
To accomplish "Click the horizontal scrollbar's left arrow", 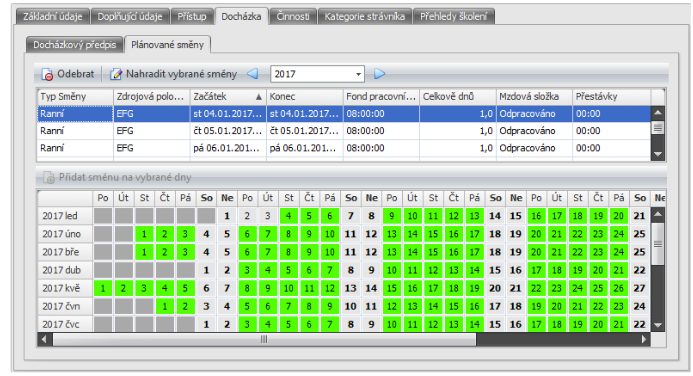I will click(44, 339).
